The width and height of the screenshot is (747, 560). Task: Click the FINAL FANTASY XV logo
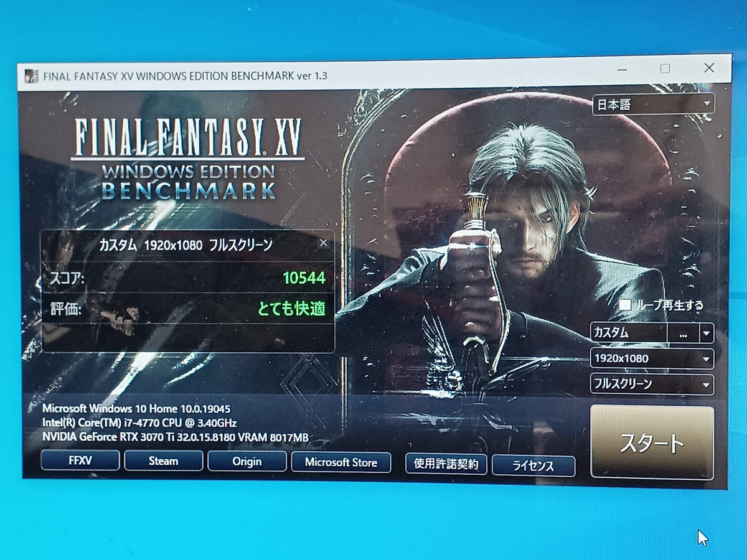point(187,159)
